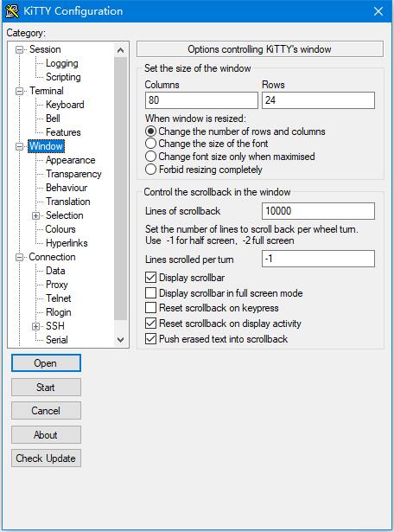
Task: Open the Proxy category
Action: coord(57,285)
